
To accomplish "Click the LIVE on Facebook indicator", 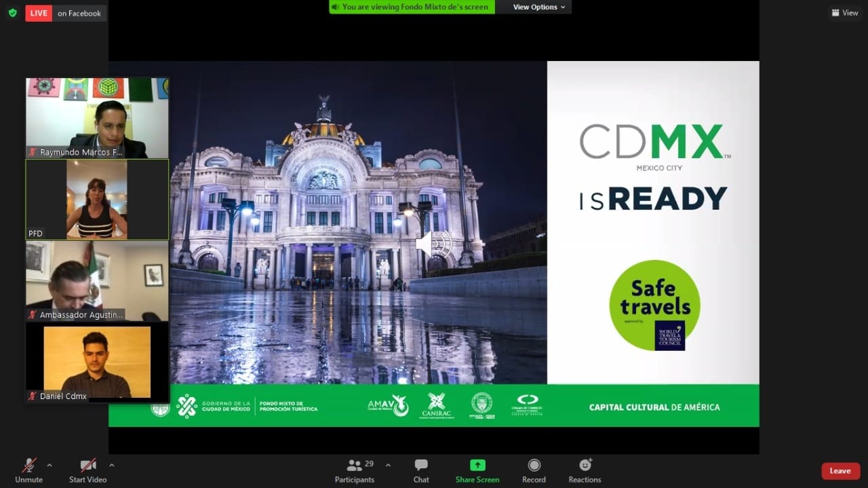I will 66,13.
